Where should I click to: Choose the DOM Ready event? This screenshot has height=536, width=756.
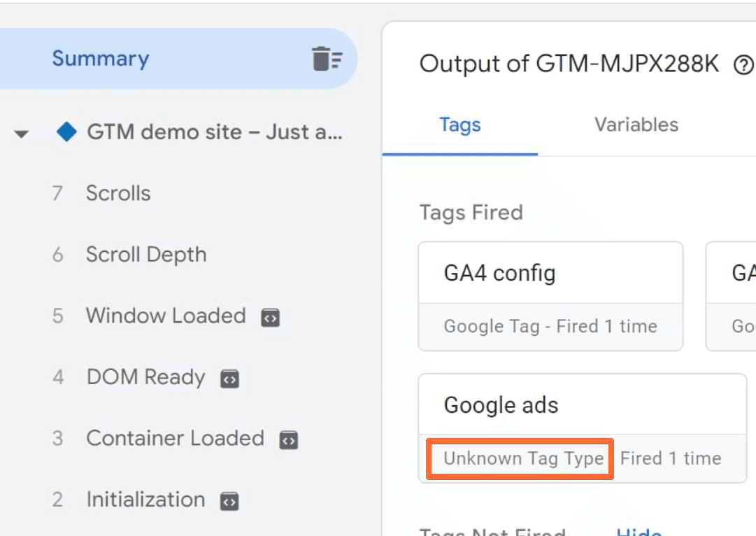[x=145, y=378]
